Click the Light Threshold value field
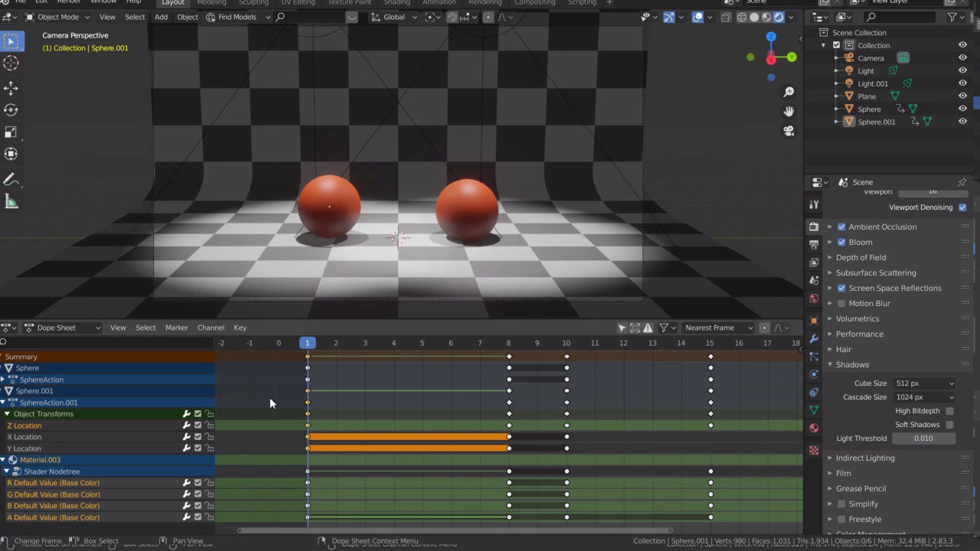 [923, 438]
